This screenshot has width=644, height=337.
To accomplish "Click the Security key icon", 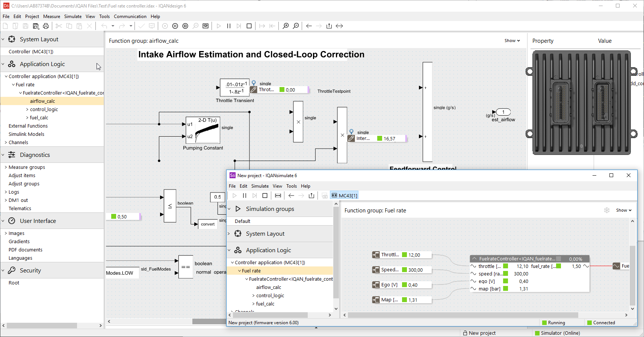I will click(12, 271).
